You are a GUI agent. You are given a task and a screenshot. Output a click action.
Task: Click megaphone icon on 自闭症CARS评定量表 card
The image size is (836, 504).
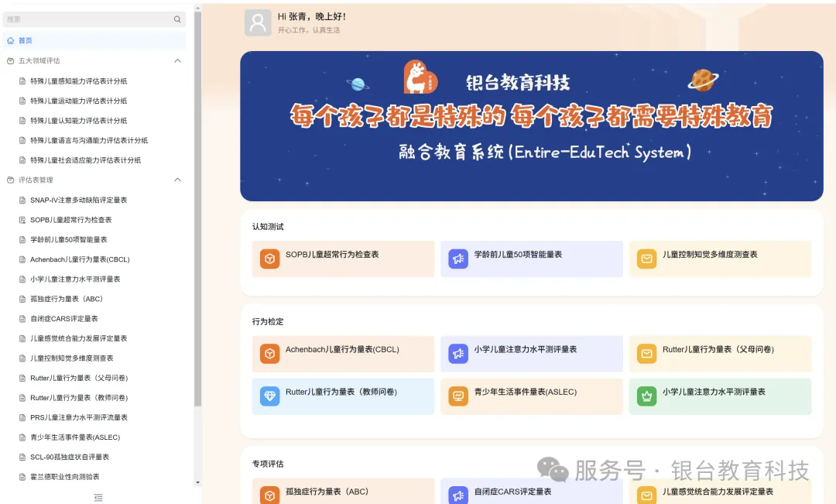coord(458,495)
